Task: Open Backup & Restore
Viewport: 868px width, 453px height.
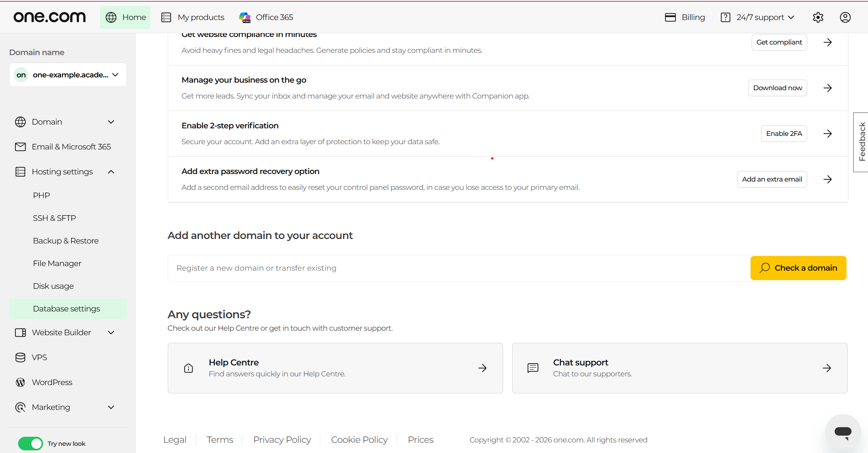Action: click(66, 241)
